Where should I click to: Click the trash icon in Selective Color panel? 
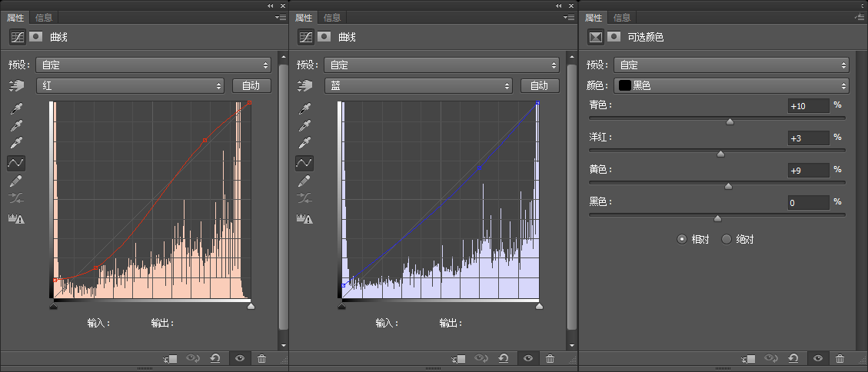click(840, 359)
